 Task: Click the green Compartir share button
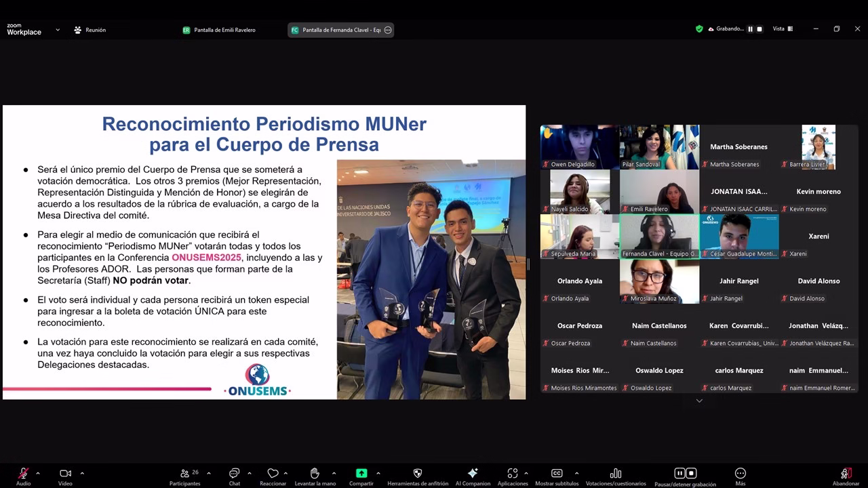click(361, 473)
